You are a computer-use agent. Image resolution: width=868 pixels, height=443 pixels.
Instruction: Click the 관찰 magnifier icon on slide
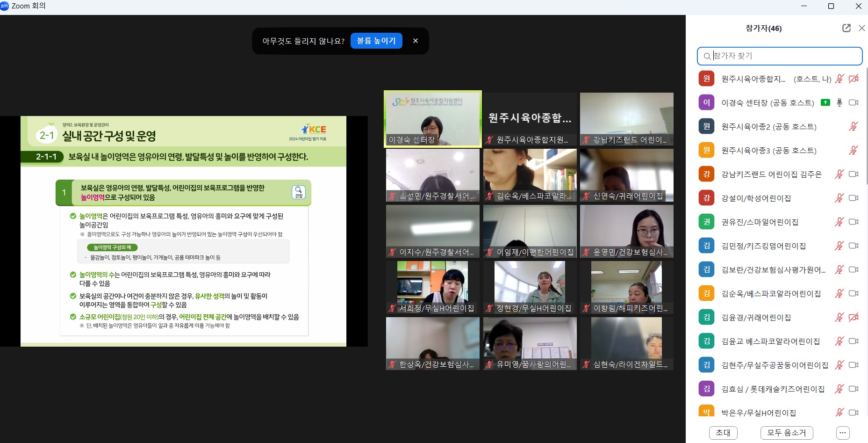click(299, 192)
